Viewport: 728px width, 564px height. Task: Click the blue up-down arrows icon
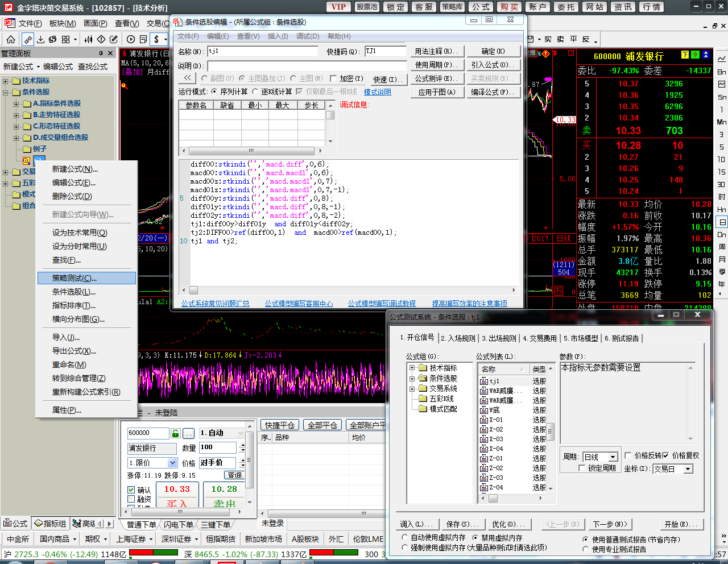tap(706, 55)
